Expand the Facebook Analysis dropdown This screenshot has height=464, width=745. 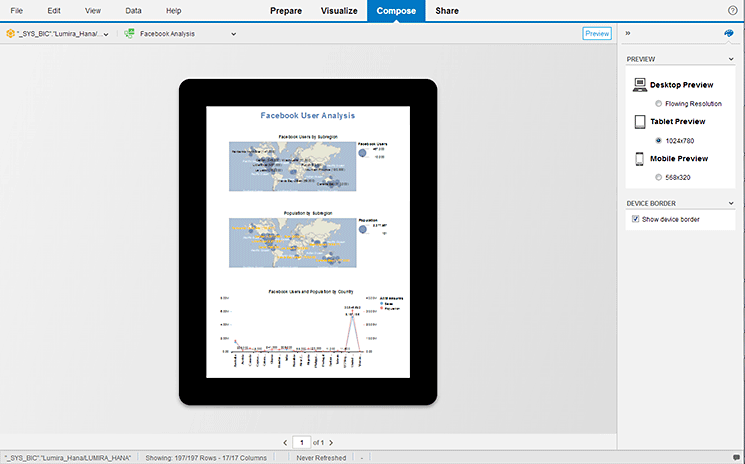pyautogui.click(x=233, y=34)
